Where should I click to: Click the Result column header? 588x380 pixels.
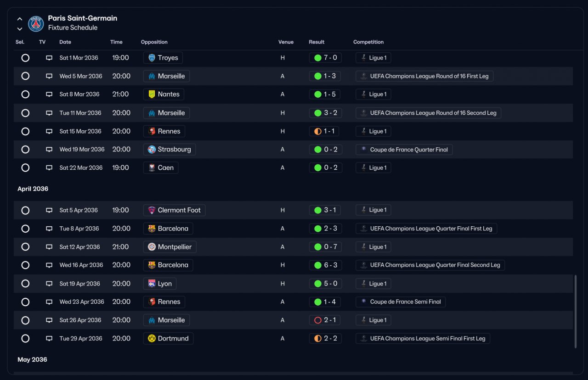(317, 42)
